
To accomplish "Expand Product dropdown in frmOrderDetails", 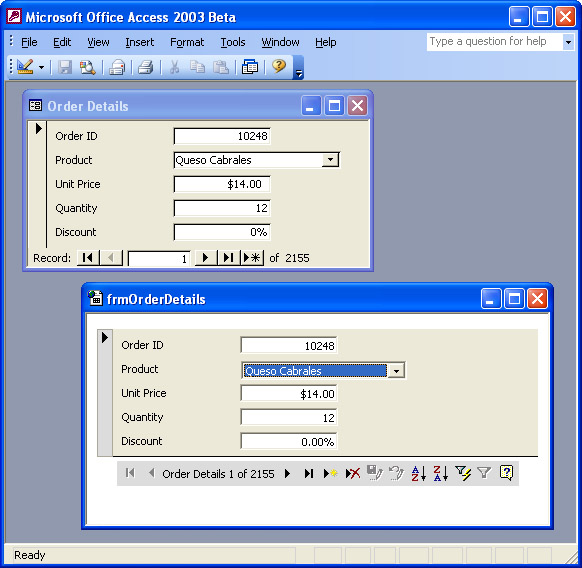I will pos(396,371).
